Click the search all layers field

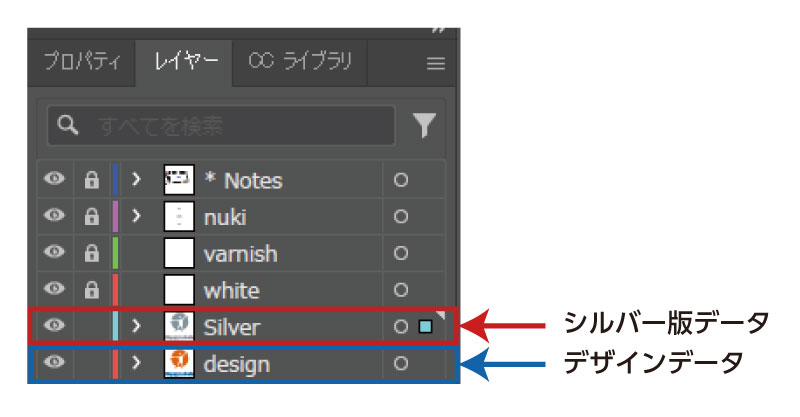pyautogui.click(x=221, y=125)
